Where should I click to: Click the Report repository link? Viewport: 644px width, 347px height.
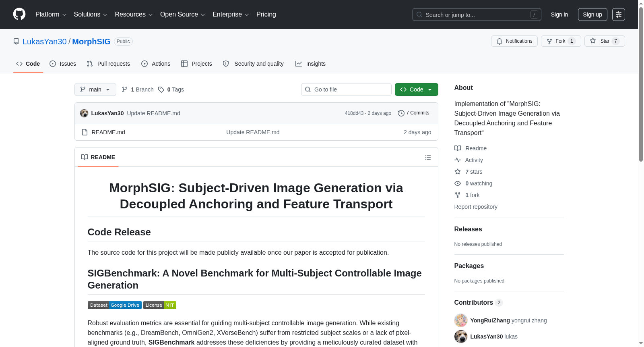(476, 207)
